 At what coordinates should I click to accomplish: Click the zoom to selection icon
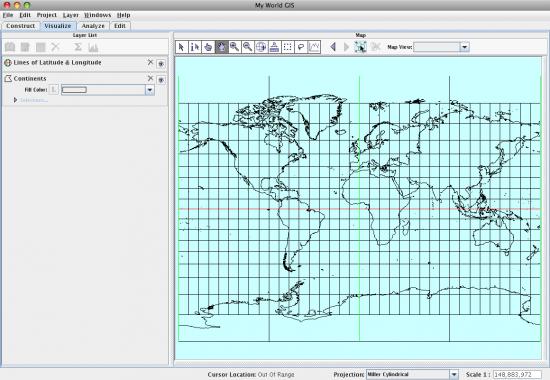coord(361,47)
